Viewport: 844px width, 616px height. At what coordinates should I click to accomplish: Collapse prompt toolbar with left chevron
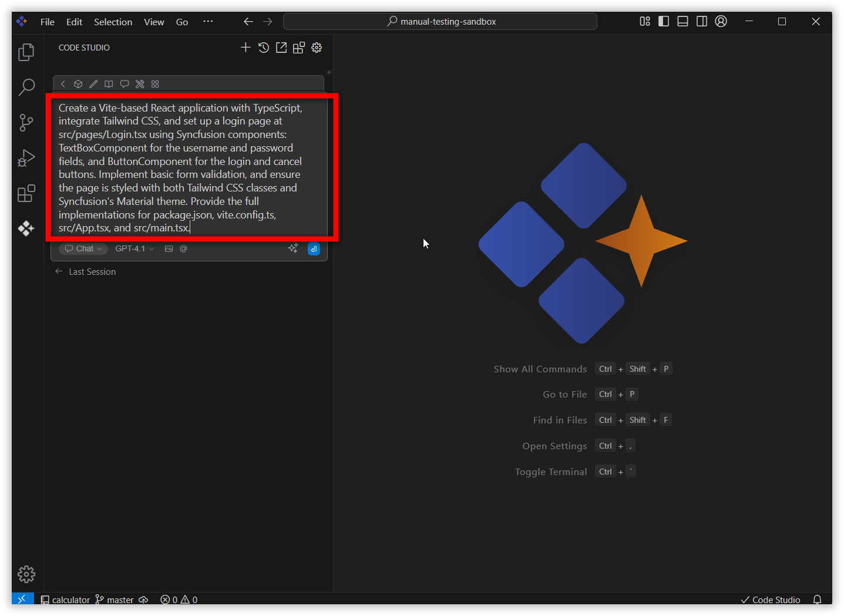pyautogui.click(x=63, y=84)
